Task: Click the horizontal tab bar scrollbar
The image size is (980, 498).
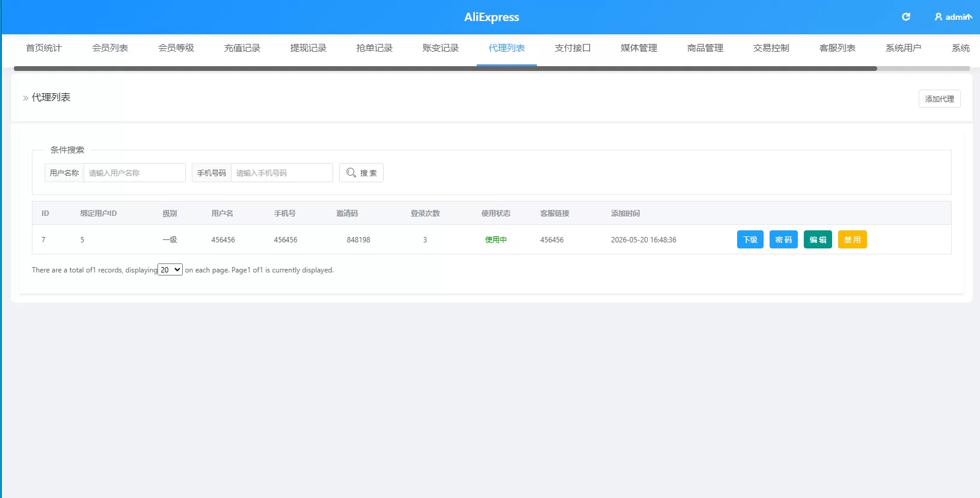Action: (446, 69)
